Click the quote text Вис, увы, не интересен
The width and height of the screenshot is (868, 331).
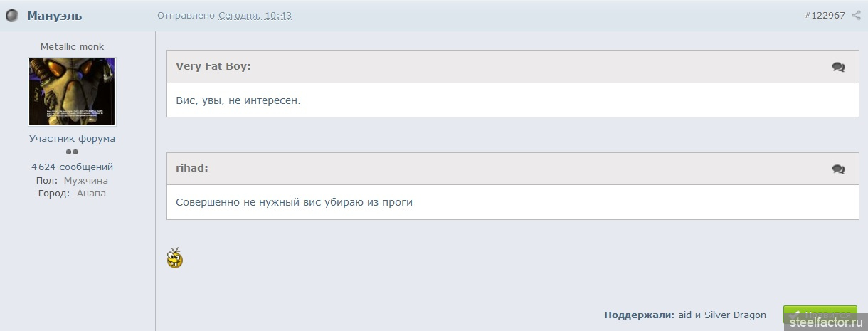(x=238, y=100)
